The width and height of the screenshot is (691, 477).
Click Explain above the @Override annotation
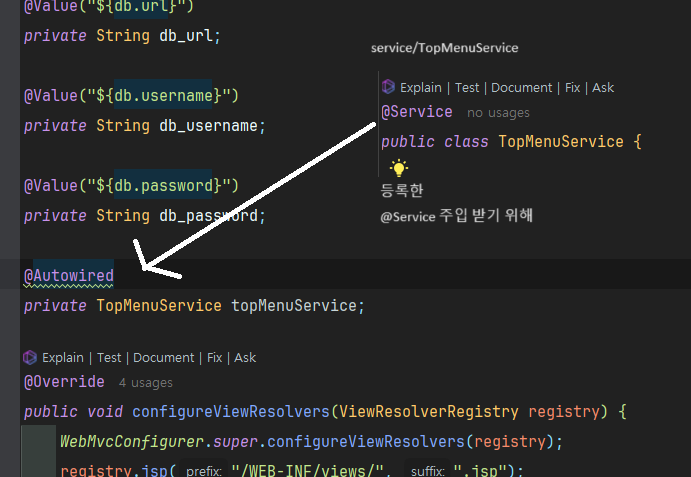pos(63,358)
